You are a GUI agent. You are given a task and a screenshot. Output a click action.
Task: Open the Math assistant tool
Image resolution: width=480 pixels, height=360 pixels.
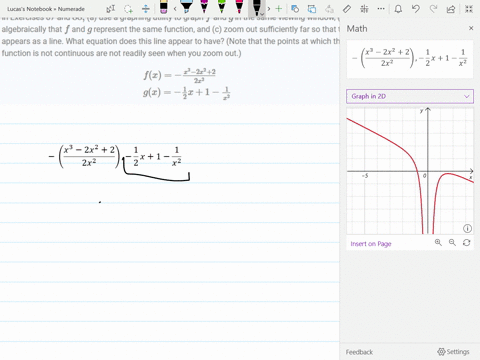(364, 9)
